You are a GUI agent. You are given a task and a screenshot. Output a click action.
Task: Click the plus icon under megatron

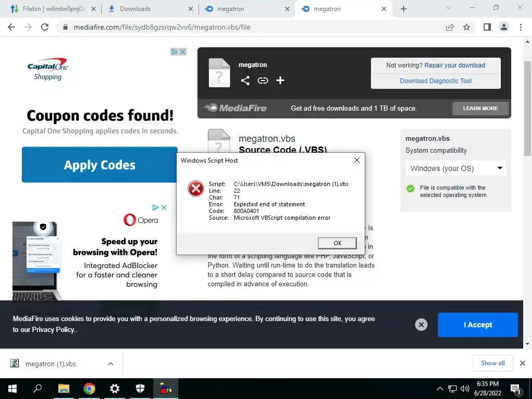click(280, 81)
